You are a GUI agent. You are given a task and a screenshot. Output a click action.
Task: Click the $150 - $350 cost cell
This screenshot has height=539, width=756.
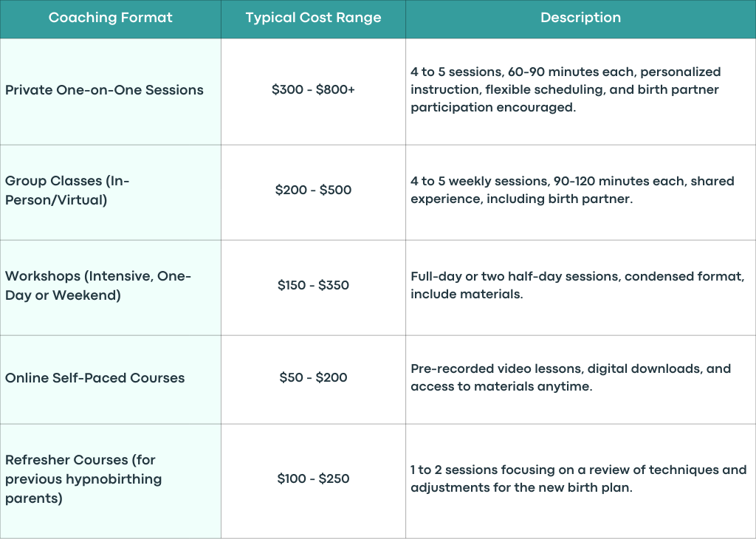pyautogui.click(x=313, y=287)
